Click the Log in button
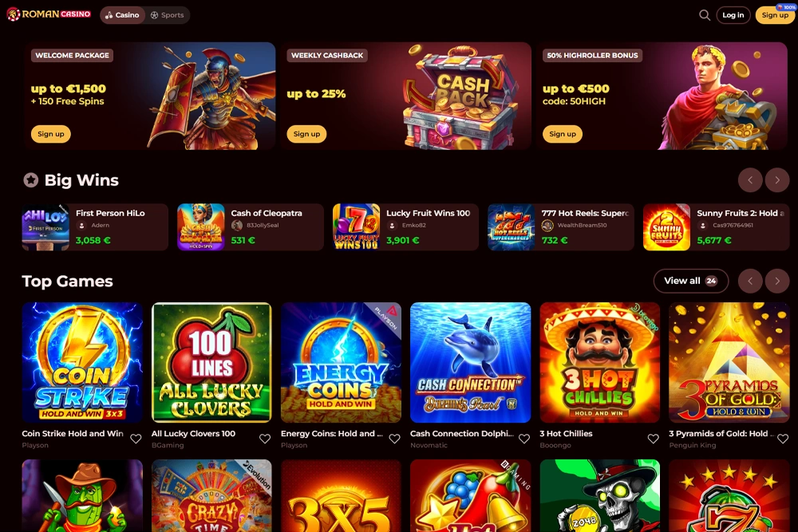 point(733,15)
